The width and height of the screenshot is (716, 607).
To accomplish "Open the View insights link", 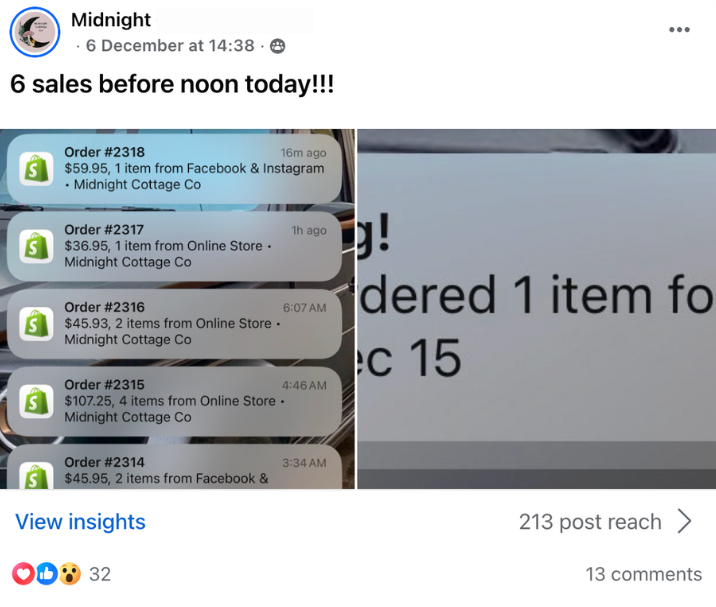I will point(80,522).
